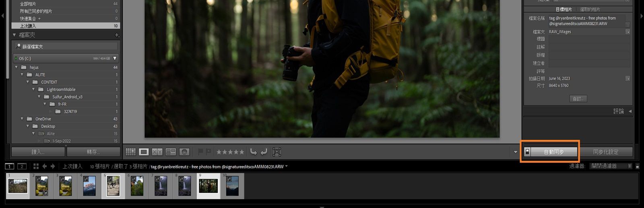Select filmstrip thumbnail 10
Viewport: 644px width, 208px height.
point(232,186)
